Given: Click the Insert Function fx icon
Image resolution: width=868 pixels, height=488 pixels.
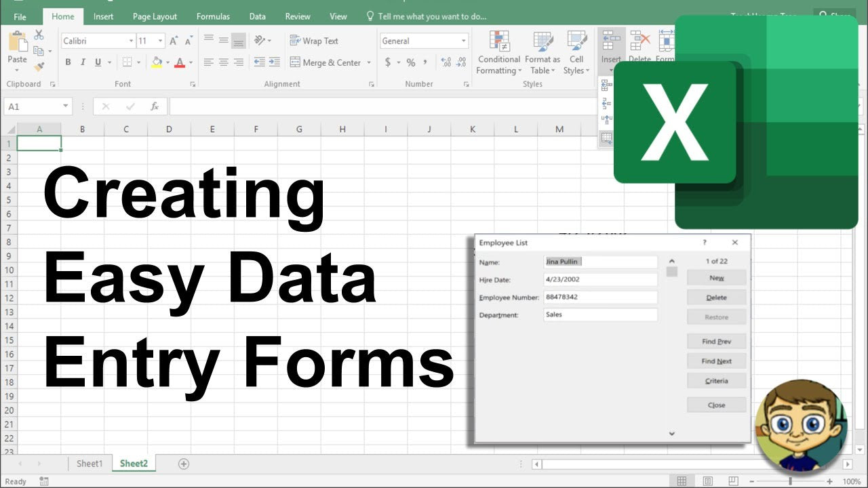Looking at the screenshot, I should pos(155,106).
